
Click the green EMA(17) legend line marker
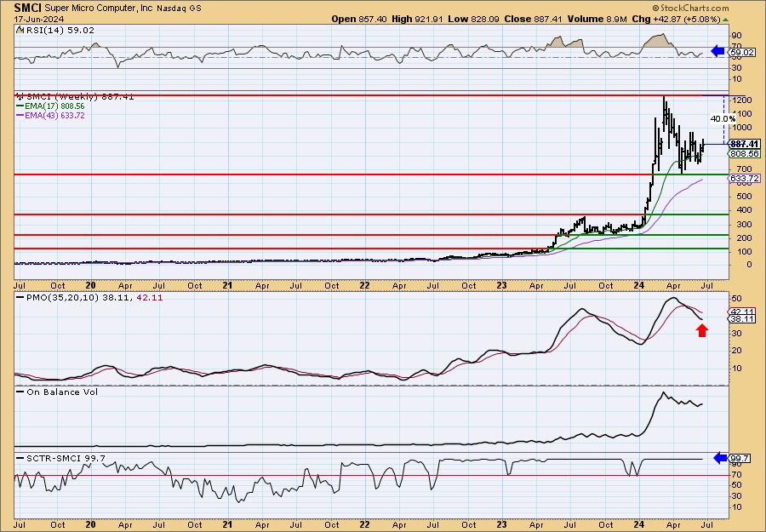coord(20,106)
